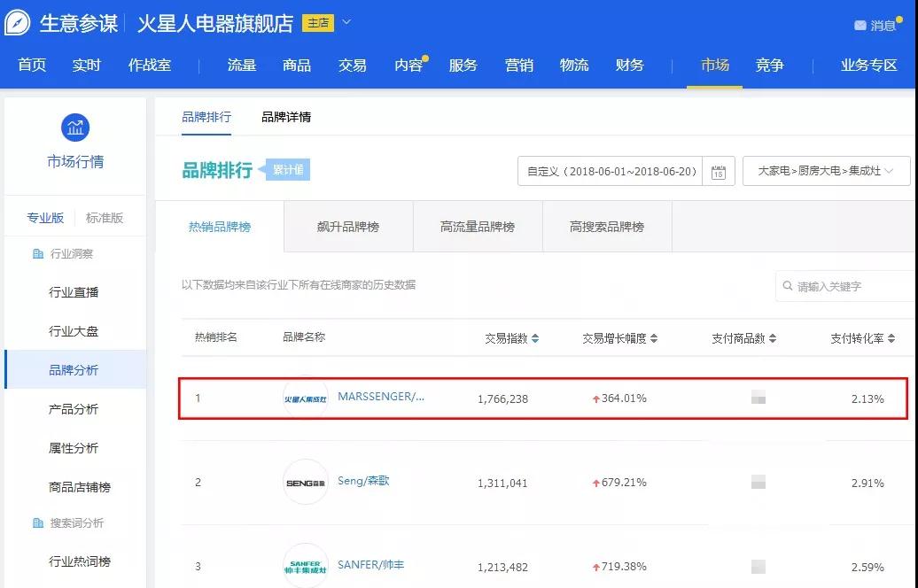
Task: Select the 飙升品牌榜 tab
Action: click(348, 227)
